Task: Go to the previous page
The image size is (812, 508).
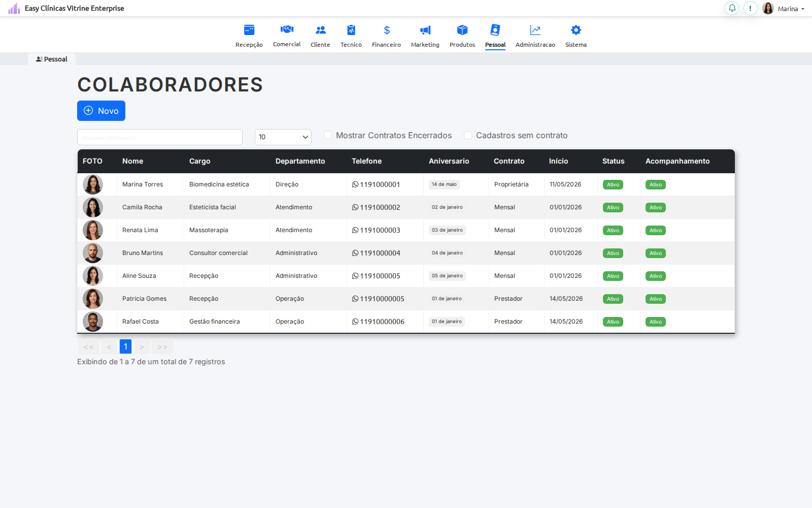Action: coord(109,347)
